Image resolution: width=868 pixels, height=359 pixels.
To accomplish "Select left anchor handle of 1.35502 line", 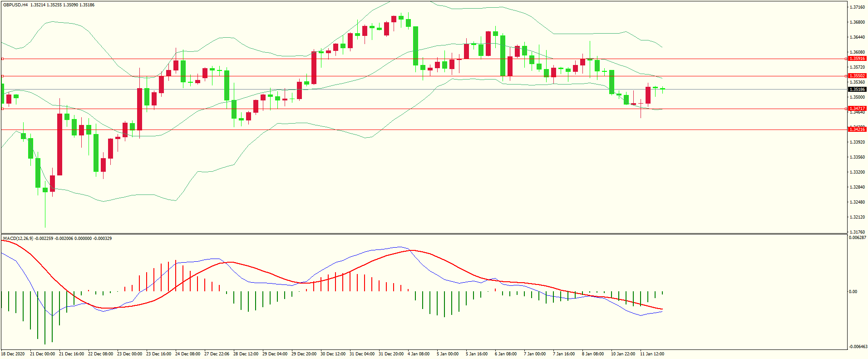I will (2, 76).
